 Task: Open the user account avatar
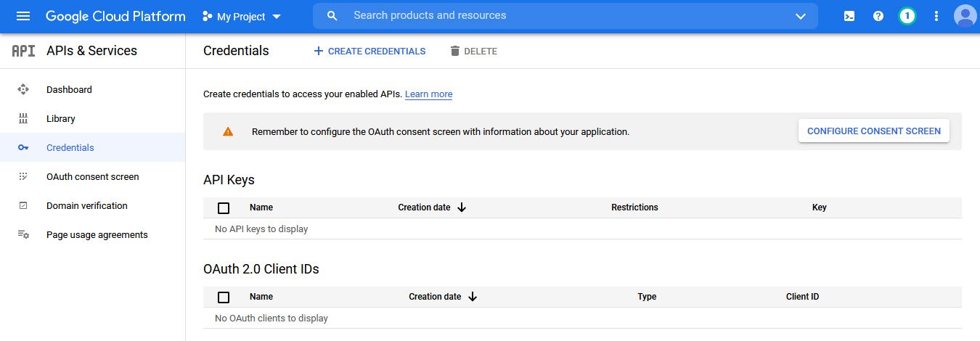965,16
